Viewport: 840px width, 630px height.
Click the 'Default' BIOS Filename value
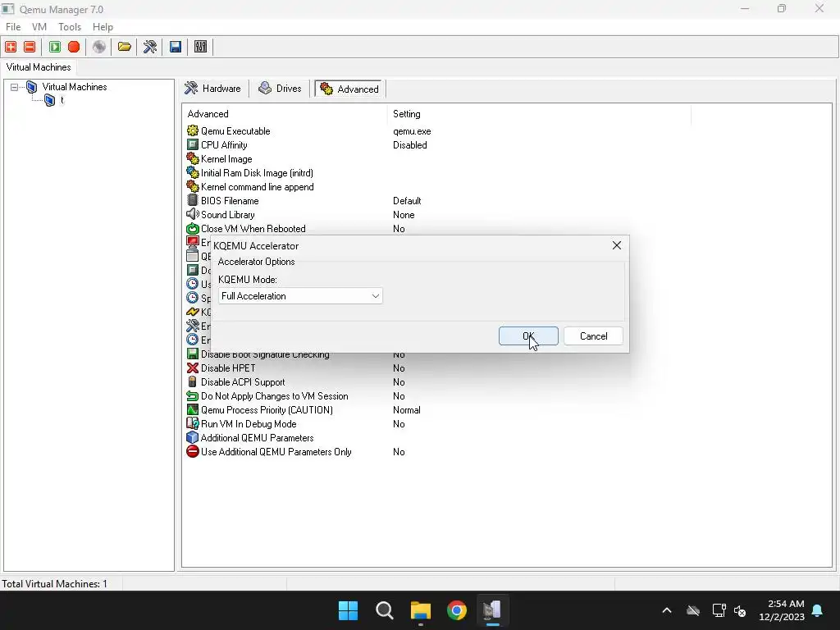(407, 201)
